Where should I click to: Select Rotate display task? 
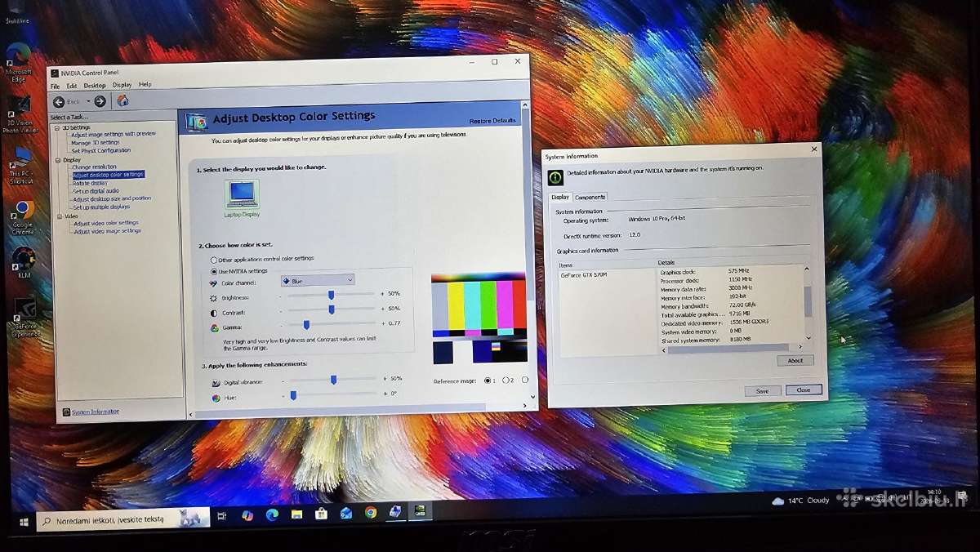click(x=91, y=183)
